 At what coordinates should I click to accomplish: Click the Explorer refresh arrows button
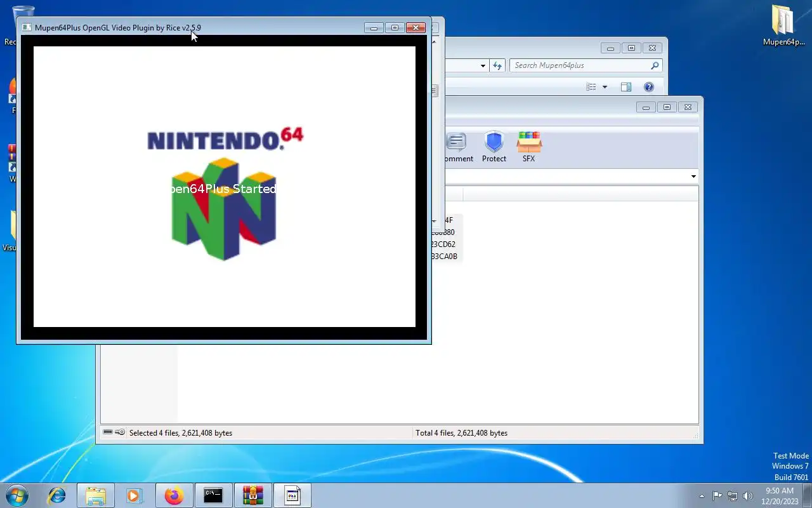[497, 65]
